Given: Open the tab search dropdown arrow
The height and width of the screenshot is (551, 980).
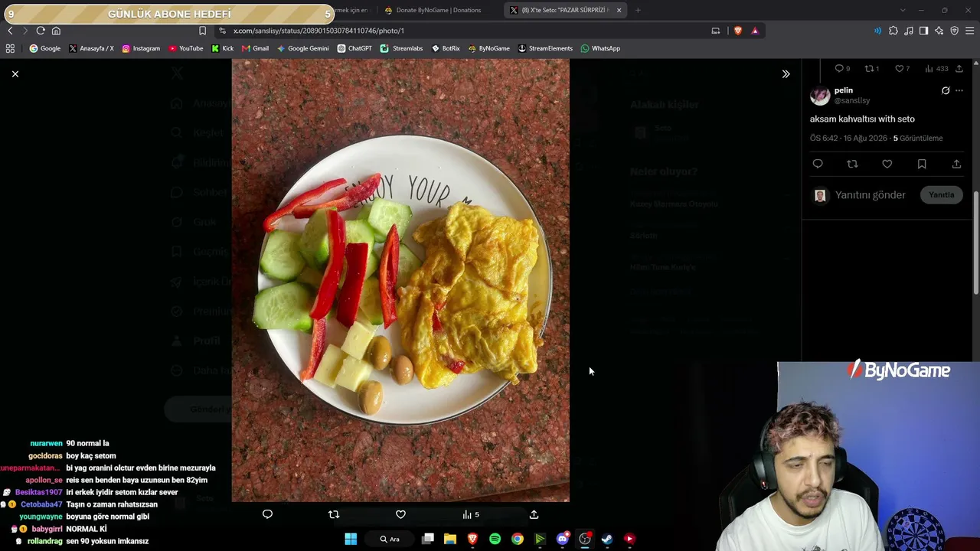Looking at the screenshot, I should pyautogui.click(x=903, y=10).
